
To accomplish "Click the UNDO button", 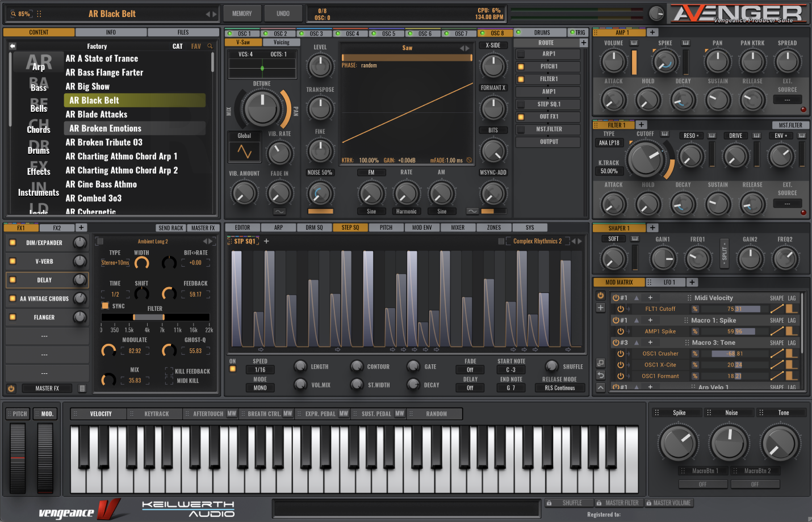I will click(x=283, y=14).
